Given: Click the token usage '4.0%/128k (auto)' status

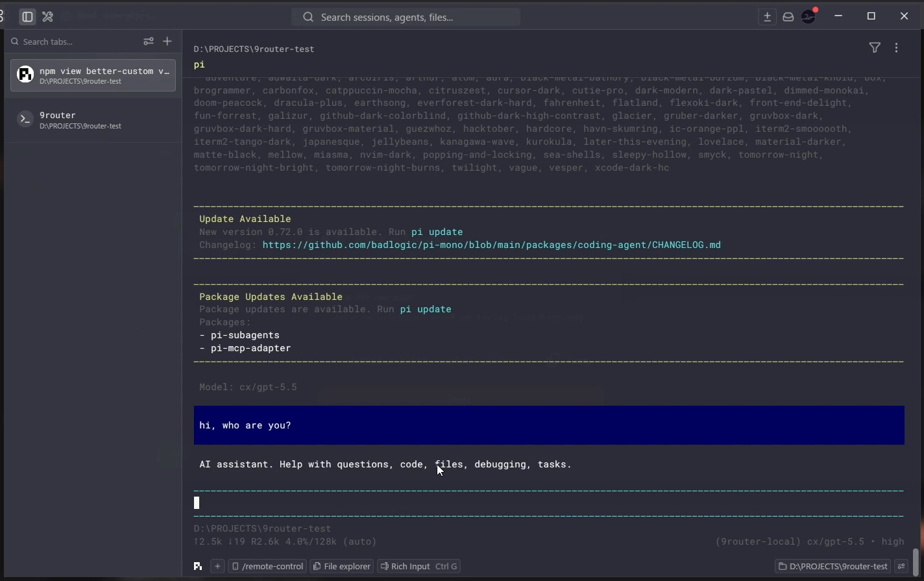Looking at the screenshot, I should pos(330,541).
